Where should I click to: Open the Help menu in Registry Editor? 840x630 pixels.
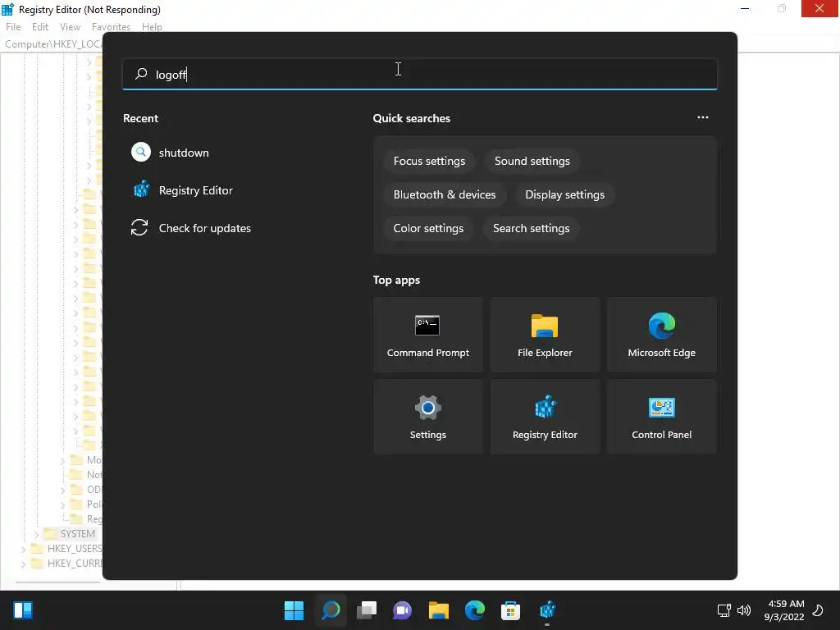tap(152, 27)
